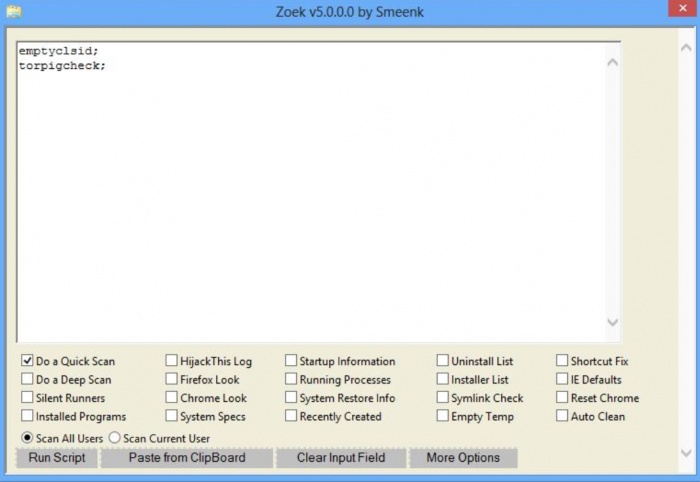Click window scrollbar up arrow
This screenshot has height=482, width=700.
(686, 47)
